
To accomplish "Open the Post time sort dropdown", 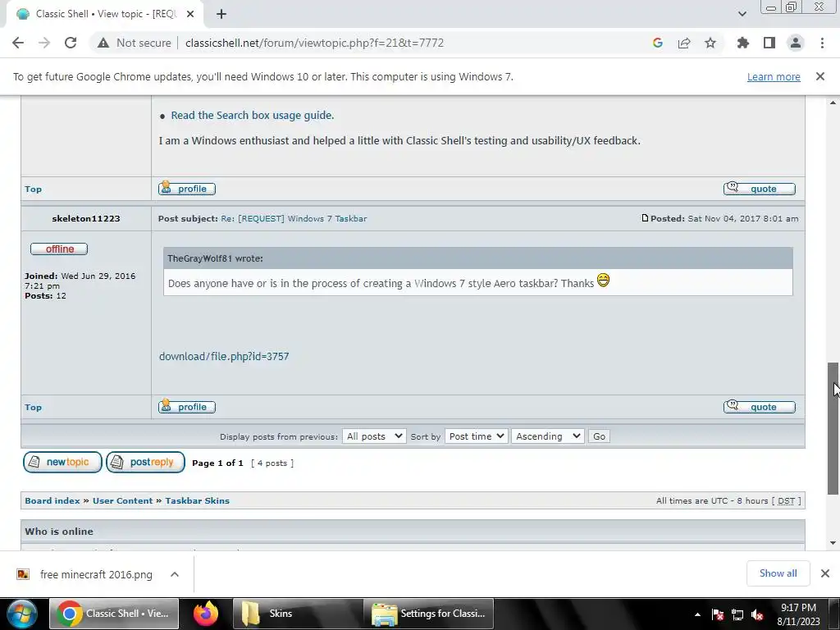I will click(x=476, y=436).
